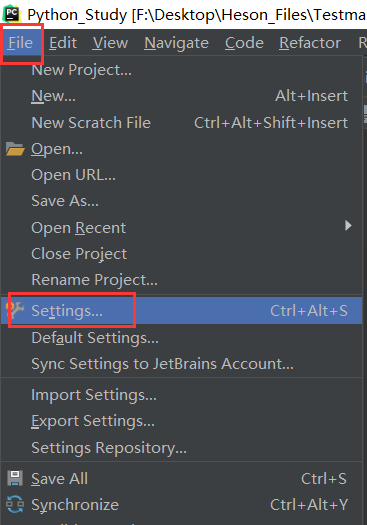Click the floppy disk Save All icon
367x525 pixels.
pyautogui.click(x=15, y=478)
